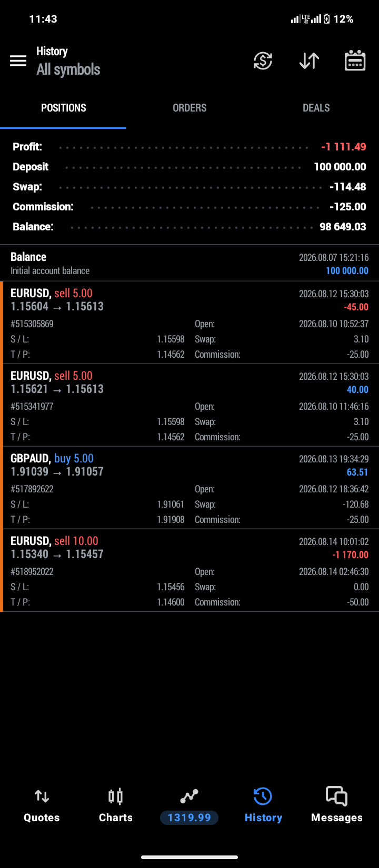Collapse EURUSD position #515305869 details
Screen dimensions: 379x868
pos(189,322)
